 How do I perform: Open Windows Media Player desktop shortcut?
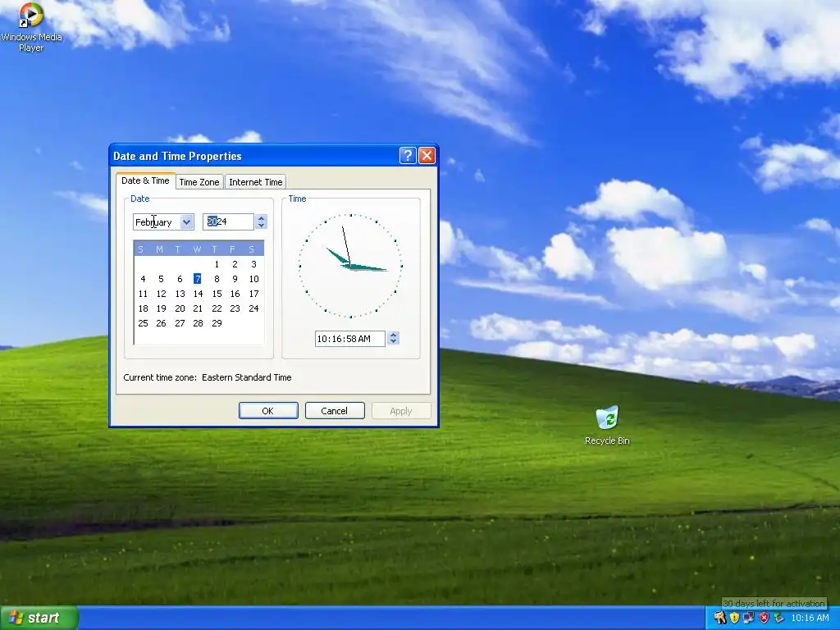pos(31,27)
